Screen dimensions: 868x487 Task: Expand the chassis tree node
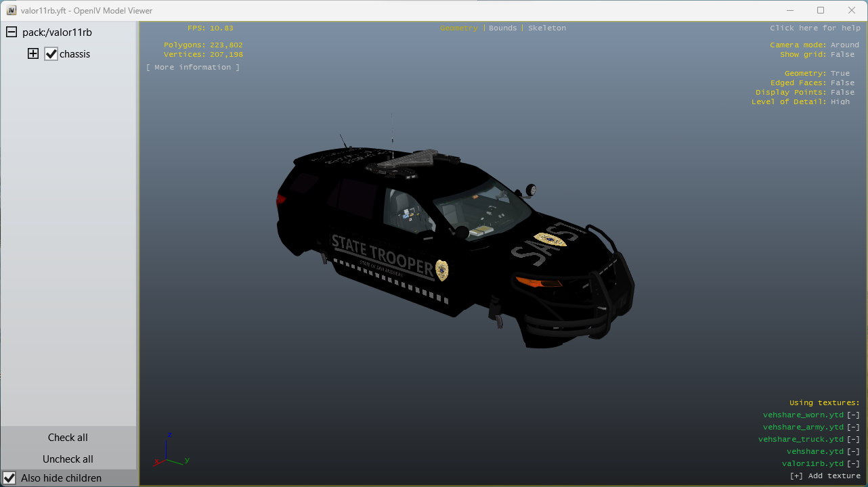33,54
